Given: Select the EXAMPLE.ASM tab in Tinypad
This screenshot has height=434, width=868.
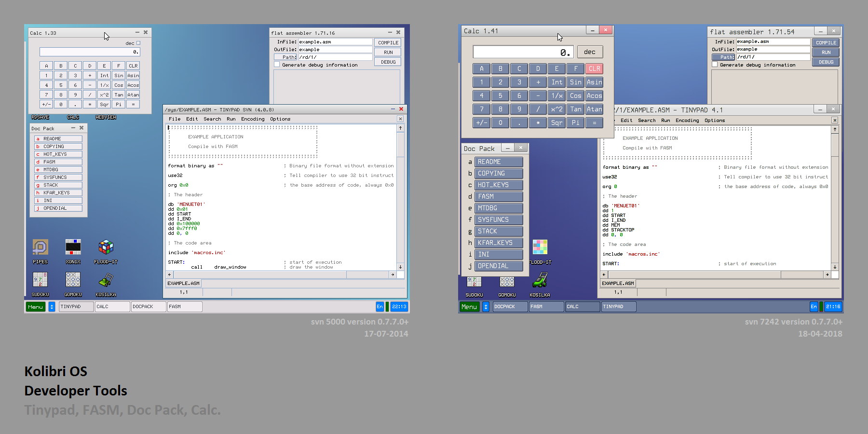Looking at the screenshot, I should tap(183, 283).
